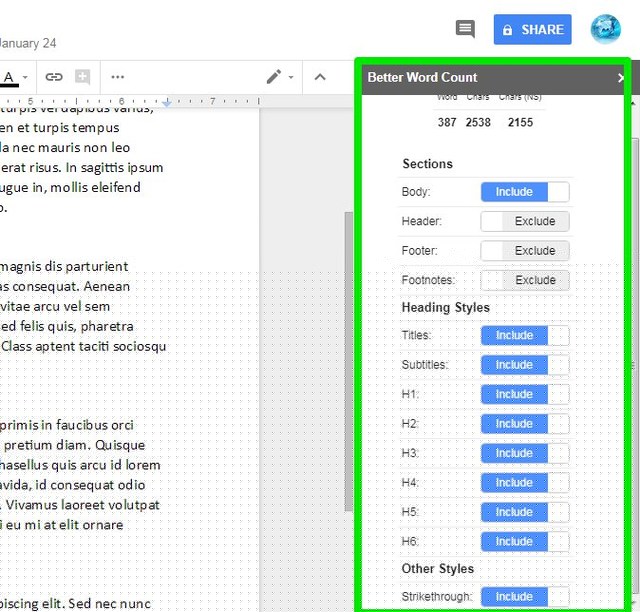Screen dimensions: 640x612
Task: Toggle the Header section switch
Action: point(525,221)
